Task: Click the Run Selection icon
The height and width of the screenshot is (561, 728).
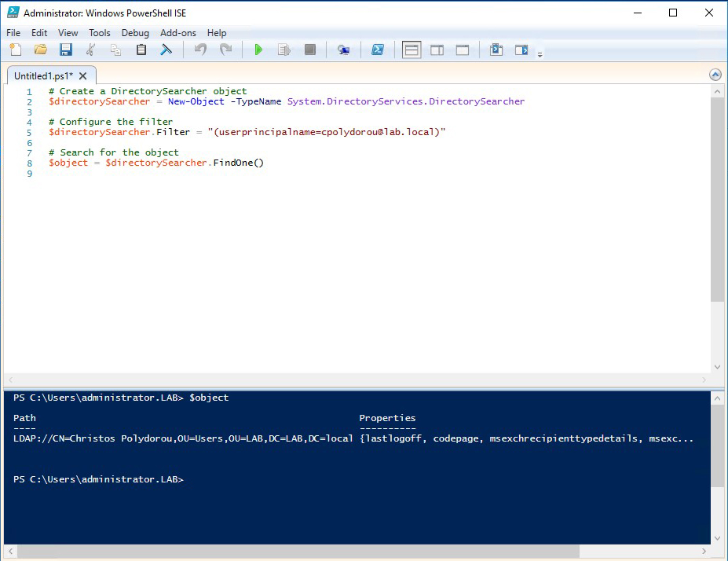Action: (284, 49)
